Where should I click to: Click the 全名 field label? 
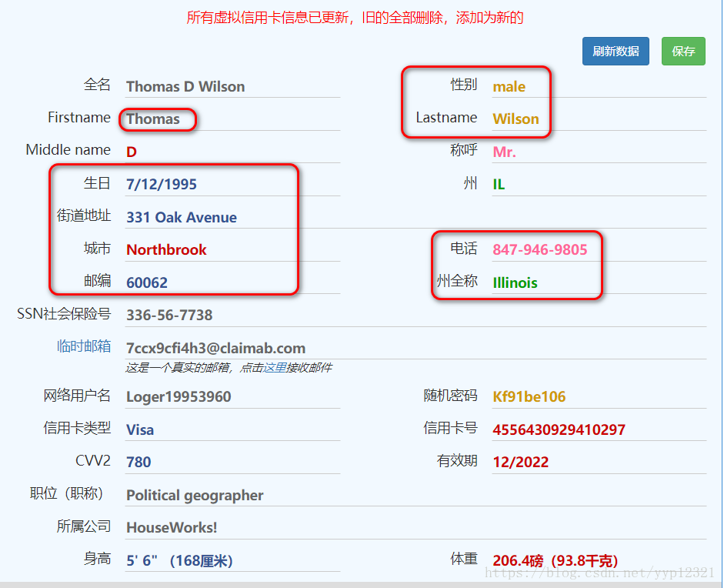pyautogui.click(x=97, y=85)
